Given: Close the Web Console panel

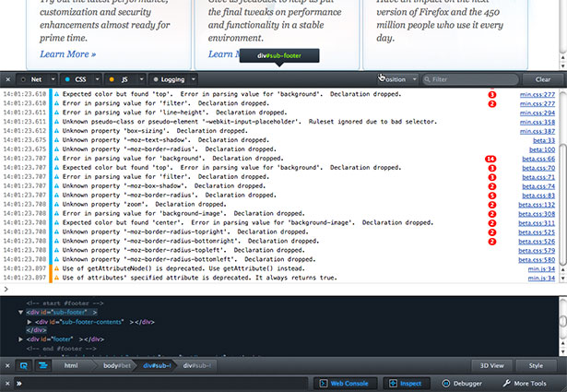Looking at the screenshot, I should coord(8,79).
